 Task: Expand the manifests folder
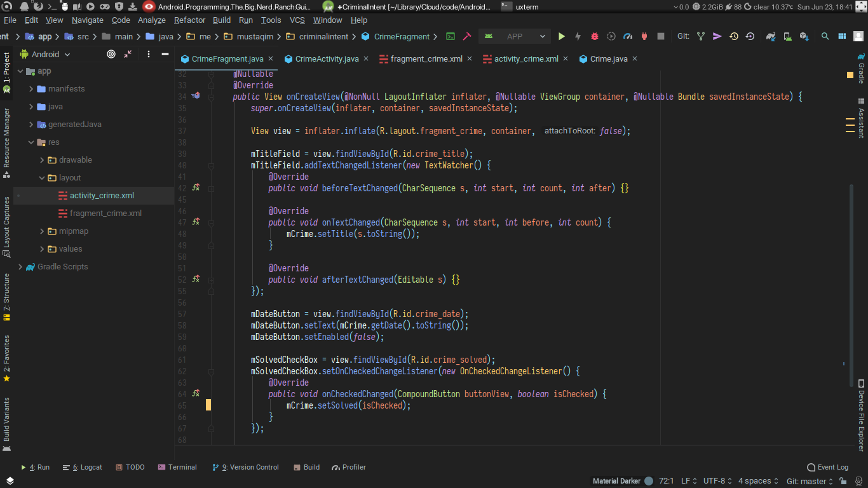coord(31,89)
